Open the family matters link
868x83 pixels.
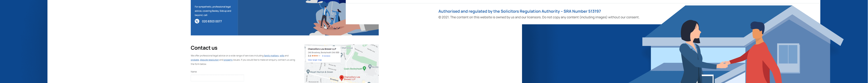271,55
